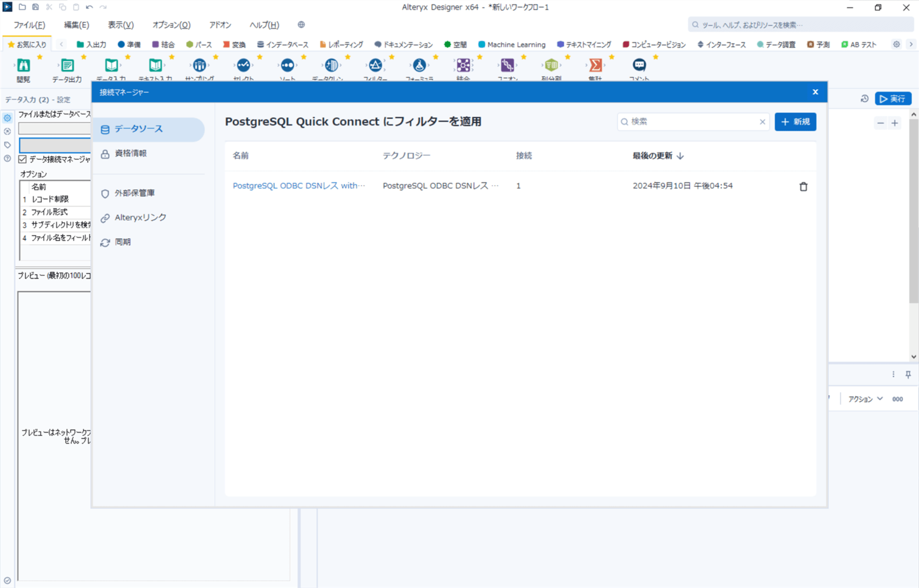Select データソース in connection manager sidebar
Screen dimensions: 919x588
[148, 129]
